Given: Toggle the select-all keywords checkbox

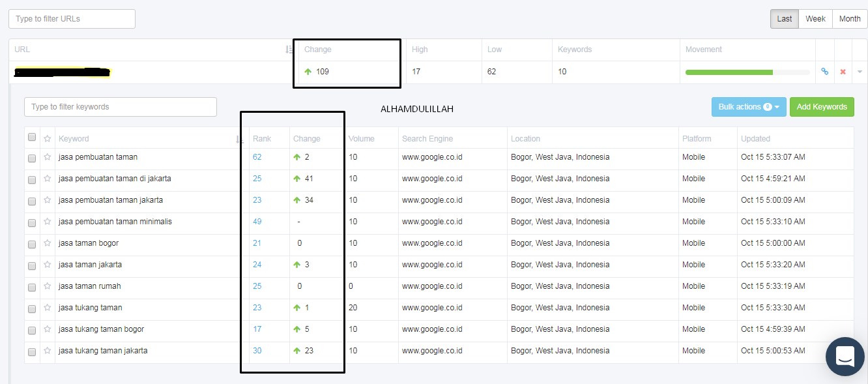Looking at the screenshot, I should pos(32,138).
